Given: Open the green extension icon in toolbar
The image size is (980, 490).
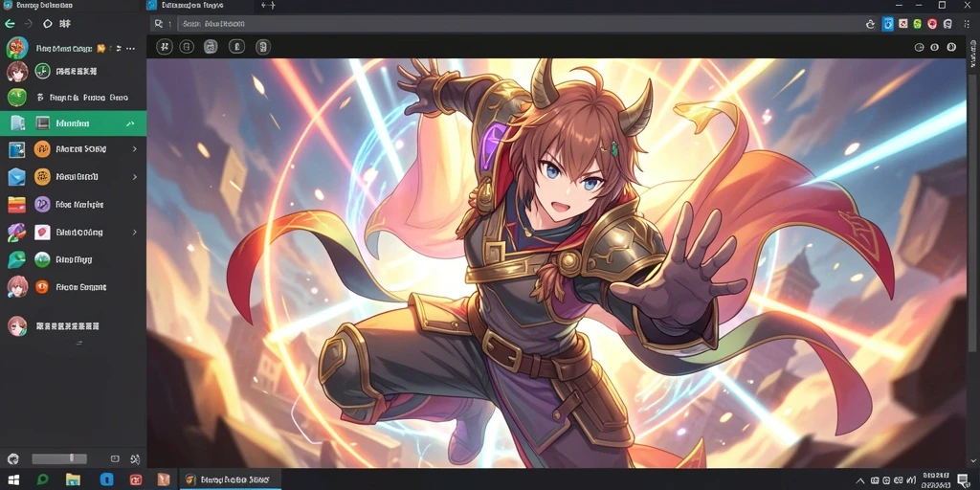Looking at the screenshot, I should (x=918, y=24).
